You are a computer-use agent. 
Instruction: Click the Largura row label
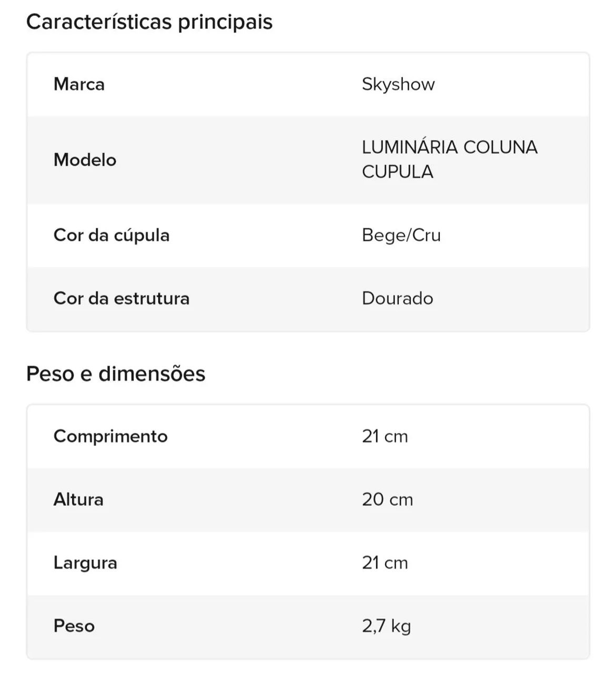point(85,563)
